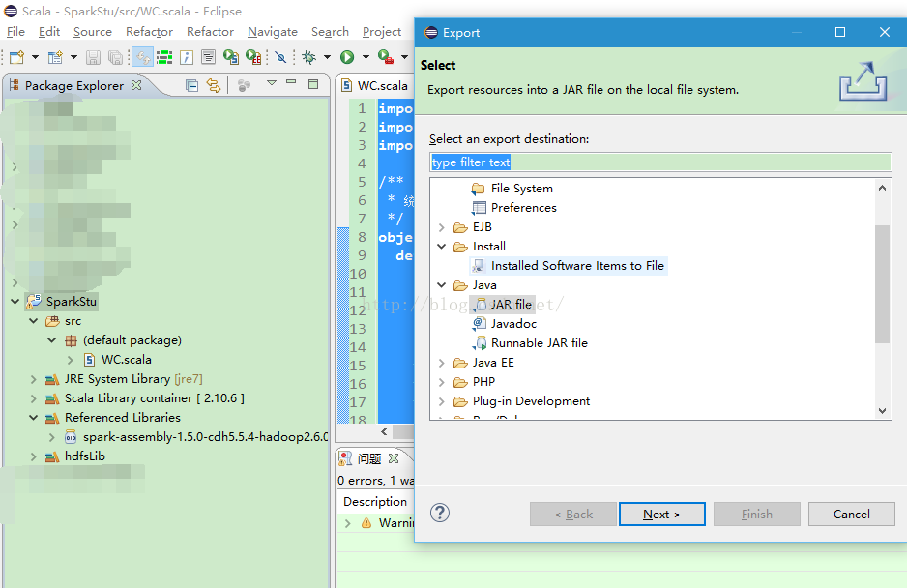
Task: Open dropdown arrow beside New icon
Action: 35,57
